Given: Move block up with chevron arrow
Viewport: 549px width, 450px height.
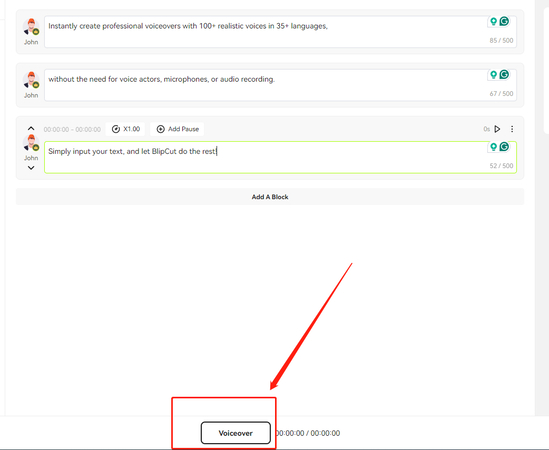Looking at the screenshot, I should pyautogui.click(x=31, y=129).
